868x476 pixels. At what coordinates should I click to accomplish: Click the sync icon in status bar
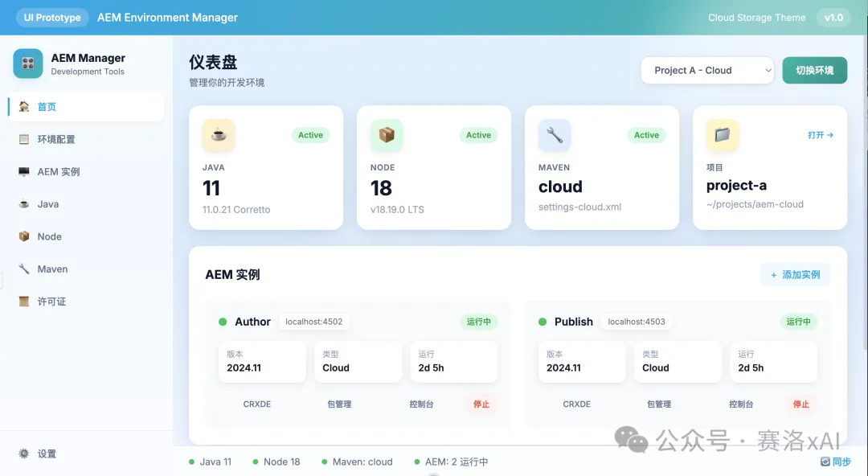[825, 462]
